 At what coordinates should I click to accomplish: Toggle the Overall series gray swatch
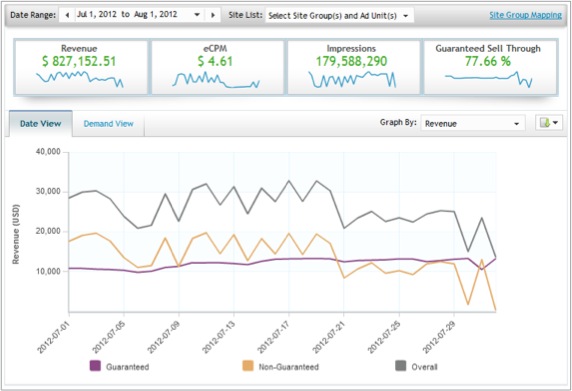[x=401, y=366]
